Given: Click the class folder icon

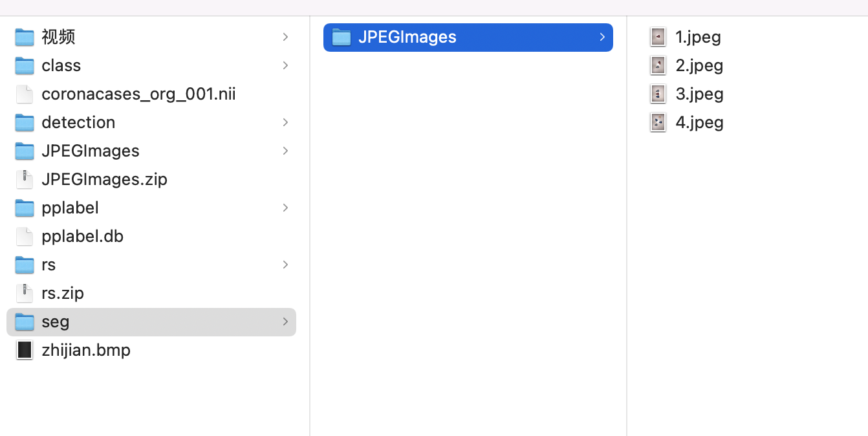Looking at the screenshot, I should [25, 66].
